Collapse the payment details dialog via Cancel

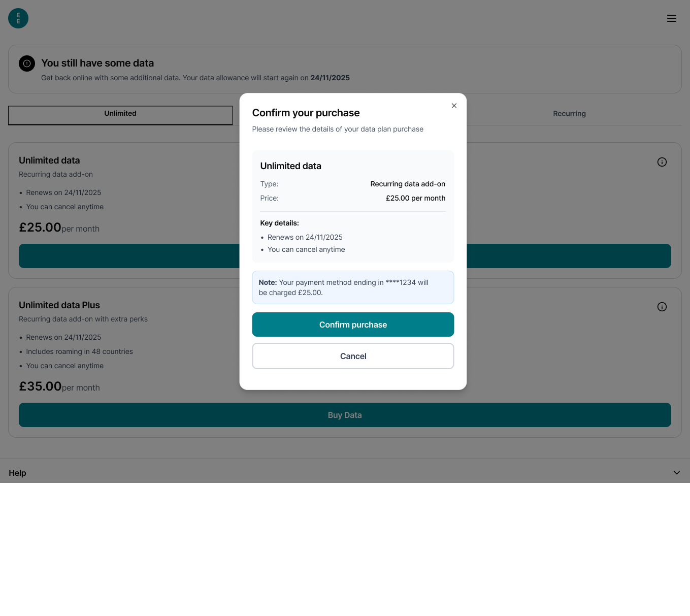(x=353, y=356)
